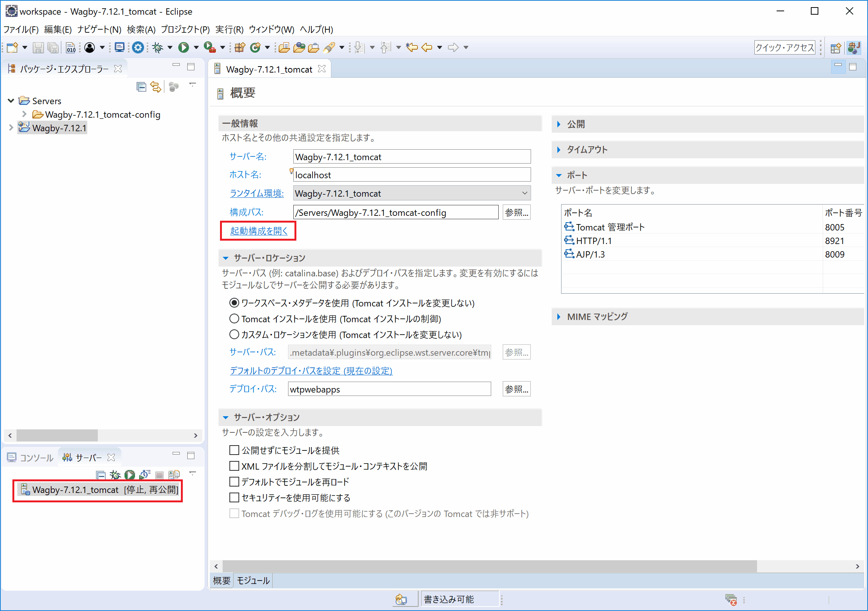868x611 pixels.
Task: Expand the 公開 section
Action: tap(559, 124)
